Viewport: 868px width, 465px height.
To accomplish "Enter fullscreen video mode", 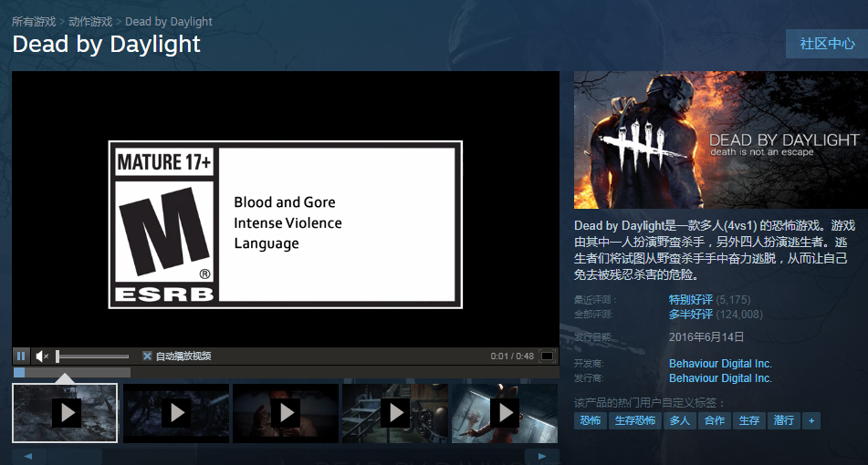I will click(547, 356).
